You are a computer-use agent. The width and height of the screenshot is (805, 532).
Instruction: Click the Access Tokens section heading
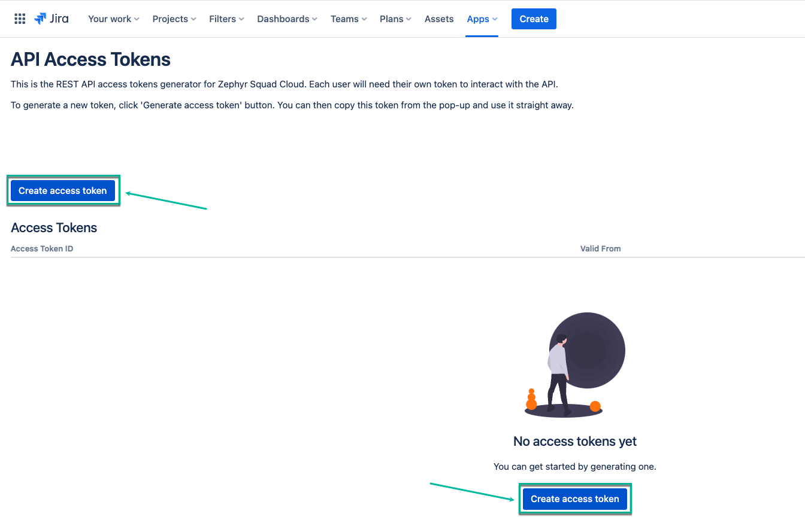54,228
